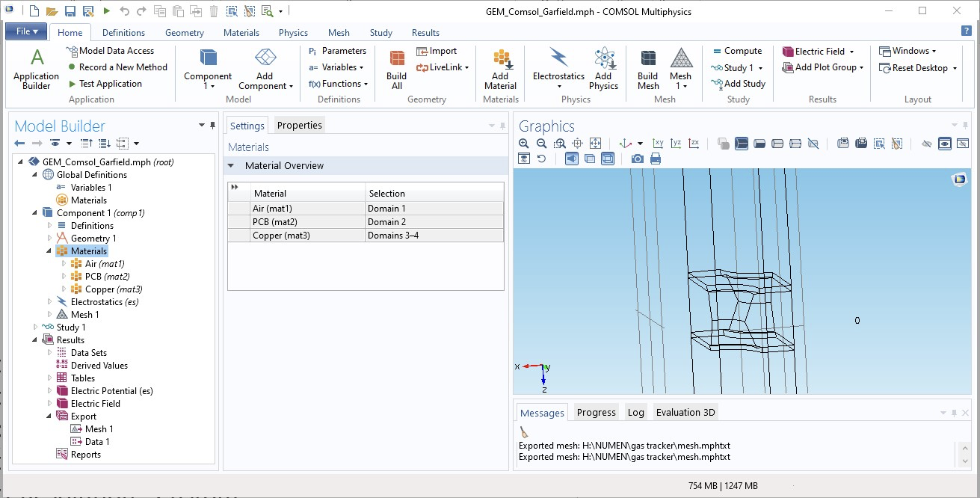Screen dimensions: 980x498
Task: Click Model Data Access button
Action: coord(110,51)
